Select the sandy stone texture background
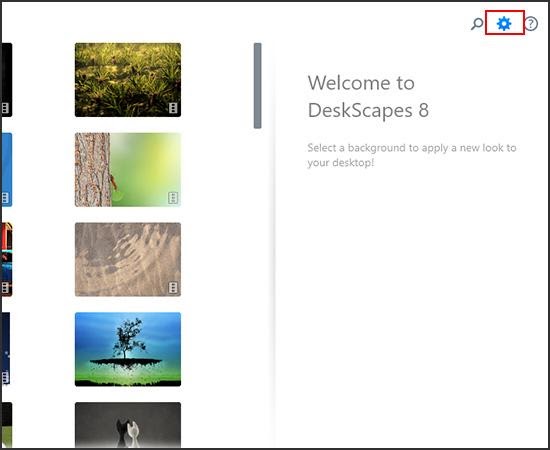The height and width of the screenshot is (450, 550). [128, 260]
